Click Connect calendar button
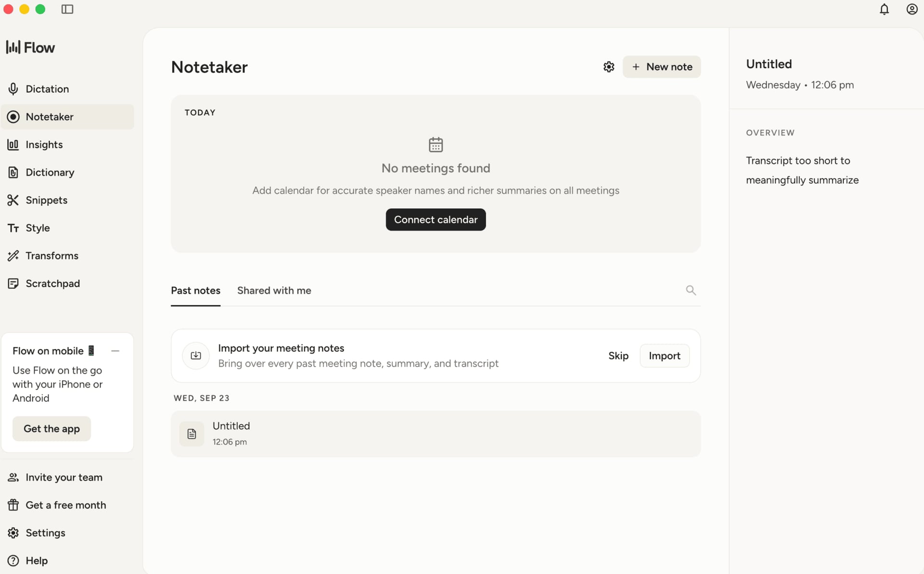Screen dimensions: 924x574 [x=436, y=220]
